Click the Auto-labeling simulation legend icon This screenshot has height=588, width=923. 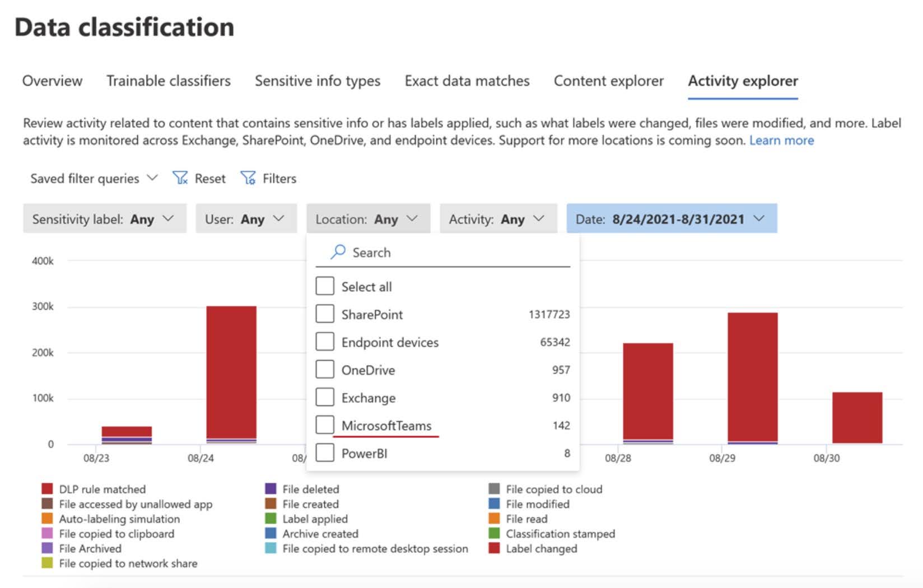[48, 519]
